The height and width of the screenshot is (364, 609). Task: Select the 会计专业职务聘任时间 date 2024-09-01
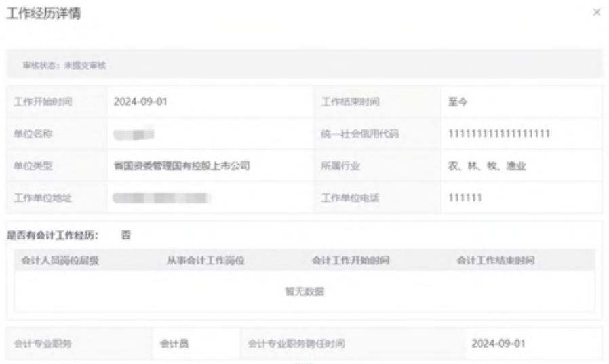498,344
